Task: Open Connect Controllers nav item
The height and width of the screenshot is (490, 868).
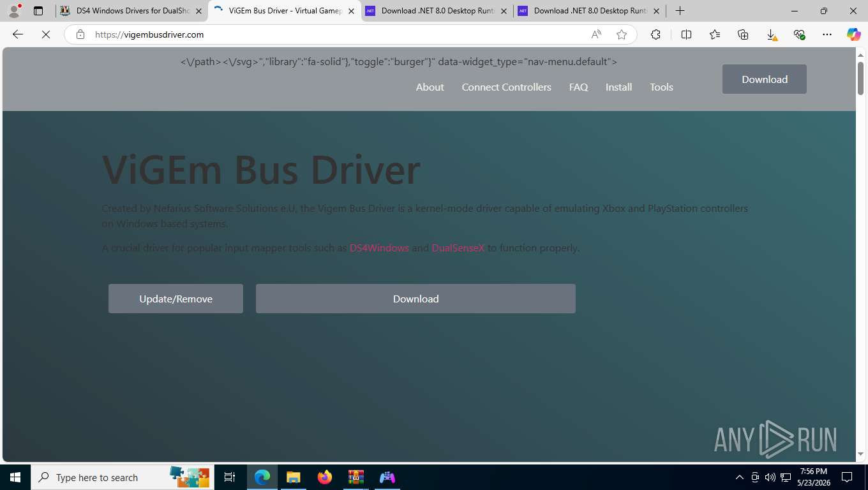Action: pyautogui.click(x=506, y=87)
